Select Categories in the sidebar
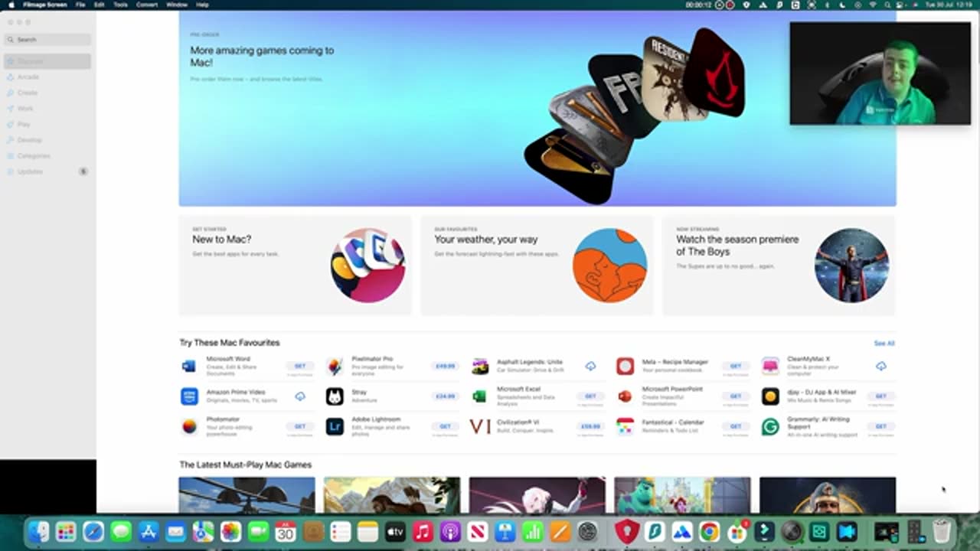 tap(47, 156)
